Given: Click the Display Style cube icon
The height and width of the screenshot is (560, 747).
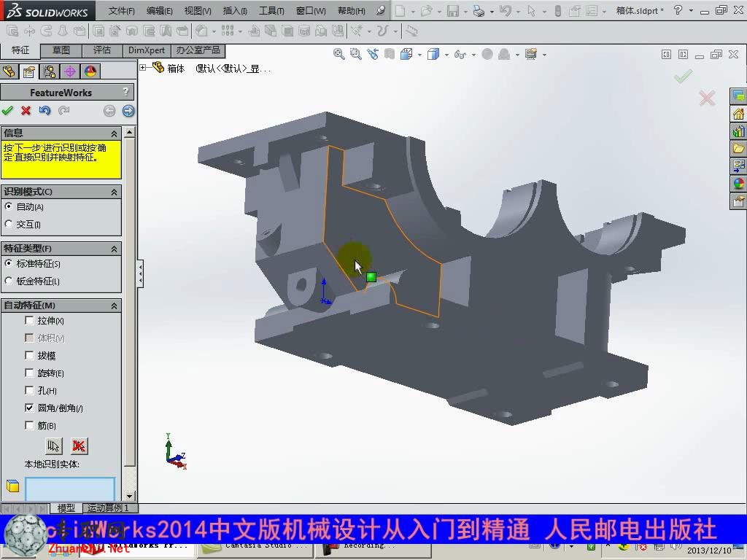Looking at the screenshot, I should (x=433, y=54).
